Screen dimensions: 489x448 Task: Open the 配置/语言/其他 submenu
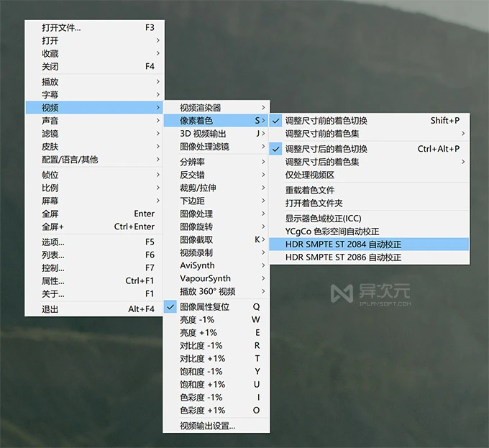[94, 160]
